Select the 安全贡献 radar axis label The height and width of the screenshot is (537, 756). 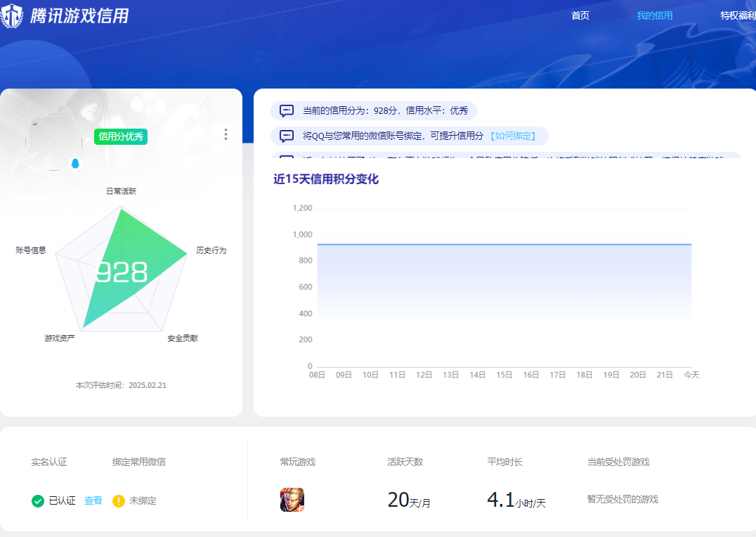[182, 338]
